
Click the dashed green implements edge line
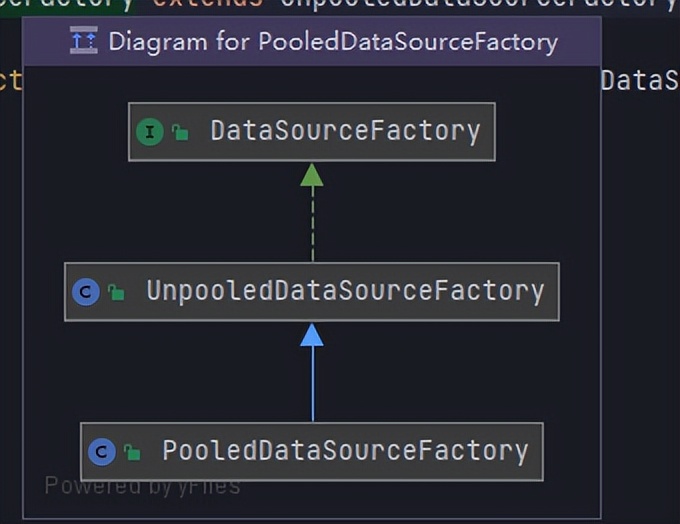click(312, 224)
